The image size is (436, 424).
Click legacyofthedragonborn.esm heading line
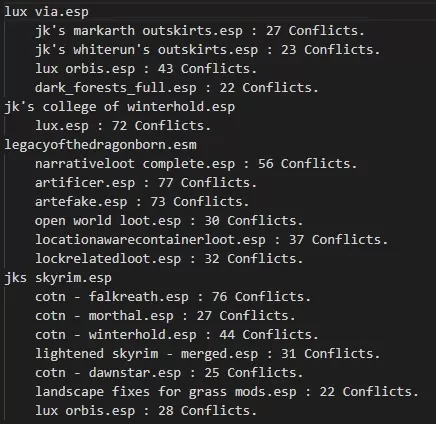100,145
